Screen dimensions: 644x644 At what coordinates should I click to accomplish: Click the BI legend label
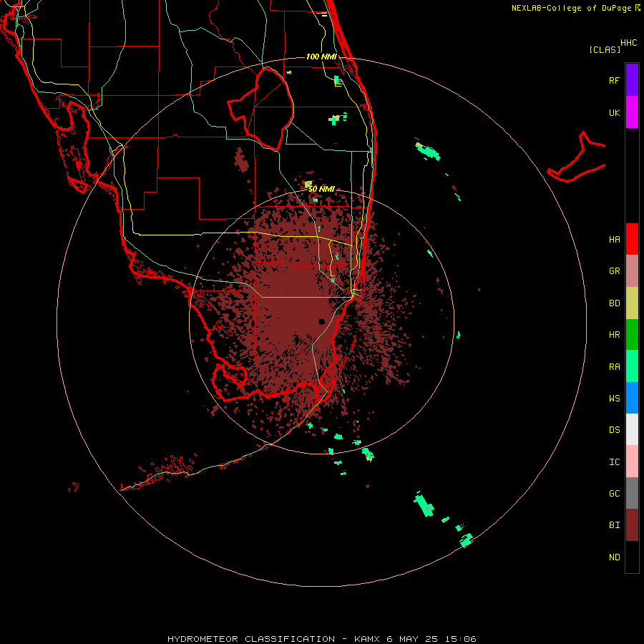(x=614, y=525)
